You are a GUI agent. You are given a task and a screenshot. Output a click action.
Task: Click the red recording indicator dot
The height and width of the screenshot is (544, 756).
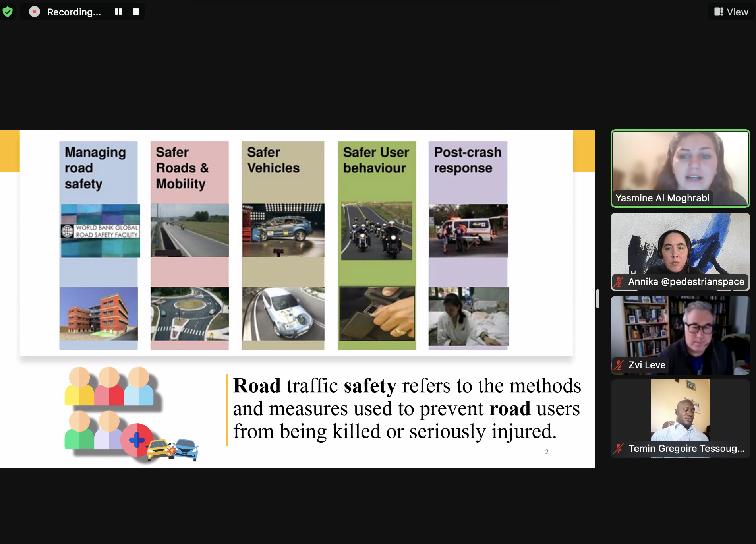click(34, 11)
